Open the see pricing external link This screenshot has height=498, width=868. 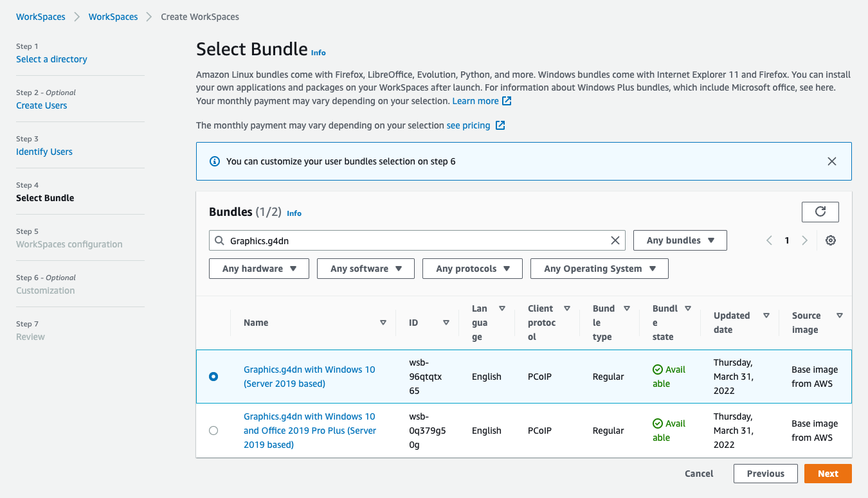pos(475,125)
